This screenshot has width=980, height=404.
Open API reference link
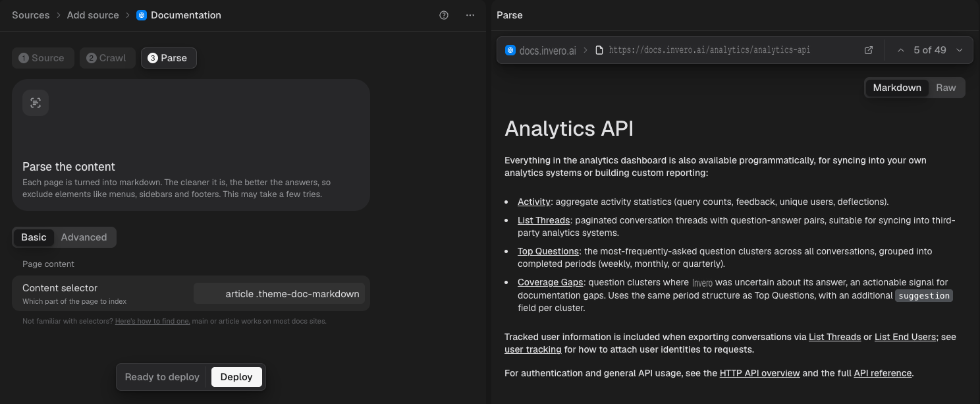(x=883, y=373)
